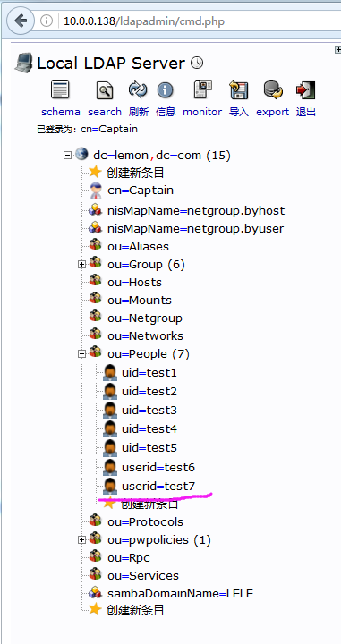Click the site information icon in address bar
Screen dimensions: 341x644
pyautogui.click(x=47, y=21)
